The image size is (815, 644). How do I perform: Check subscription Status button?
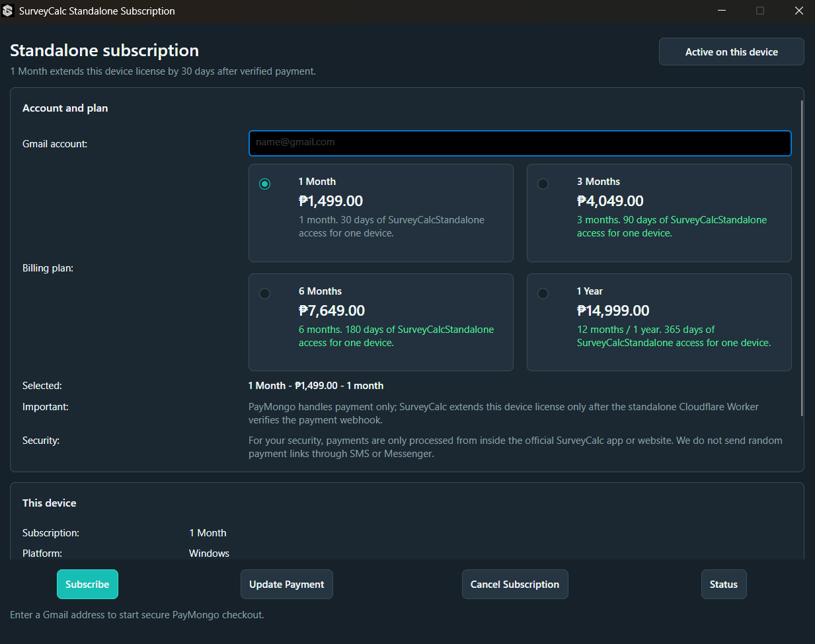724,585
